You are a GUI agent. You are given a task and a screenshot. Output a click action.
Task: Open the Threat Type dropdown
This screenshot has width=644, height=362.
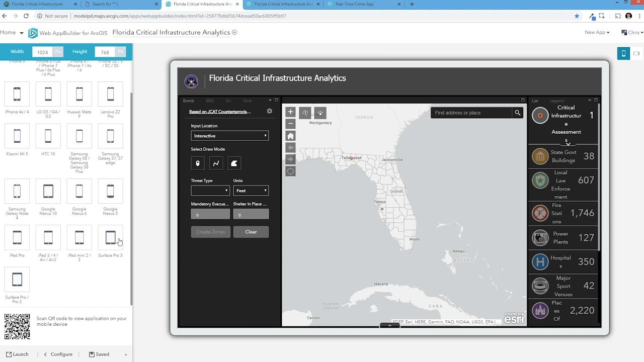click(210, 191)
